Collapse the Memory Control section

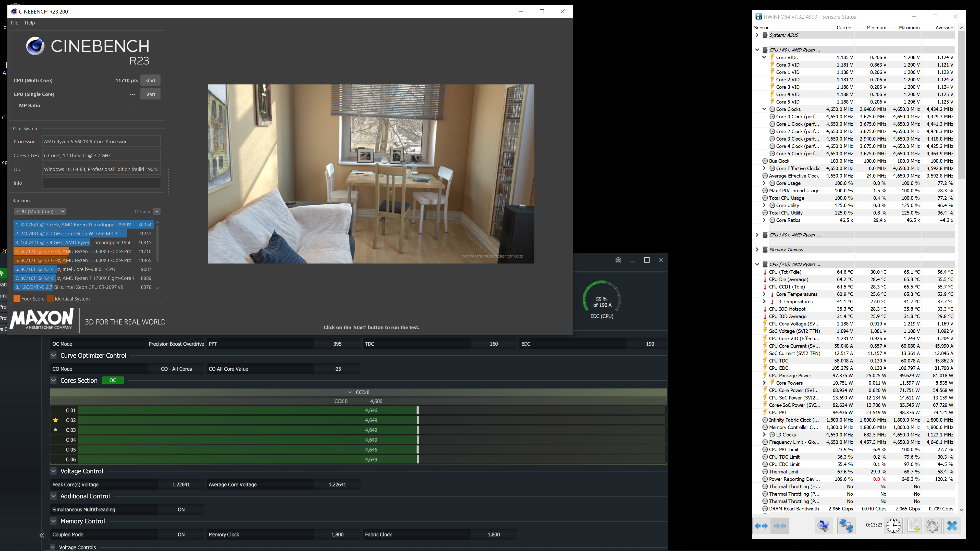pyautogui.click(x=54, y=521)
